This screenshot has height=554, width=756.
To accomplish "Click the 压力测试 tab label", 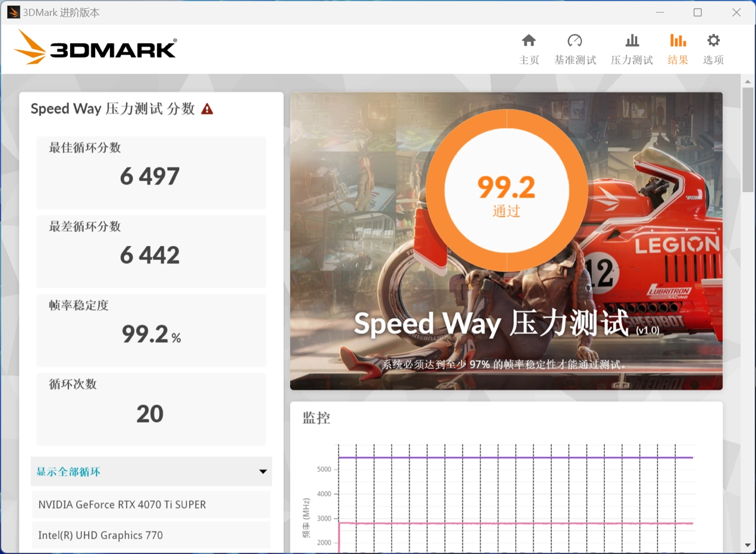I will (x=632, y=60).
